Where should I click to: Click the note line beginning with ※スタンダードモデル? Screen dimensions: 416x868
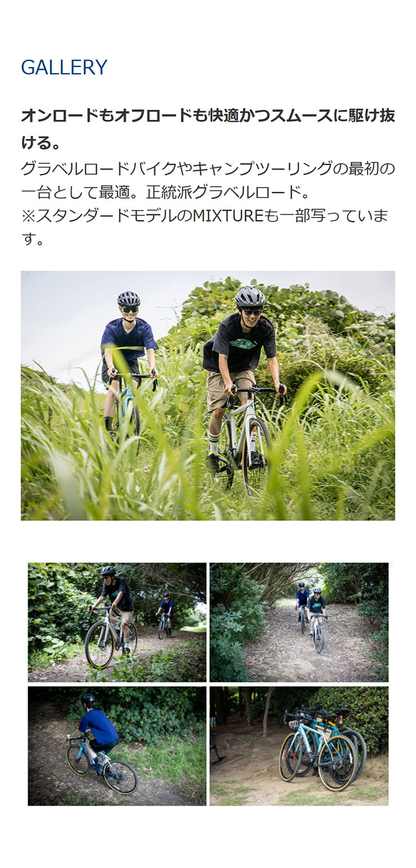tap(205, 227)
